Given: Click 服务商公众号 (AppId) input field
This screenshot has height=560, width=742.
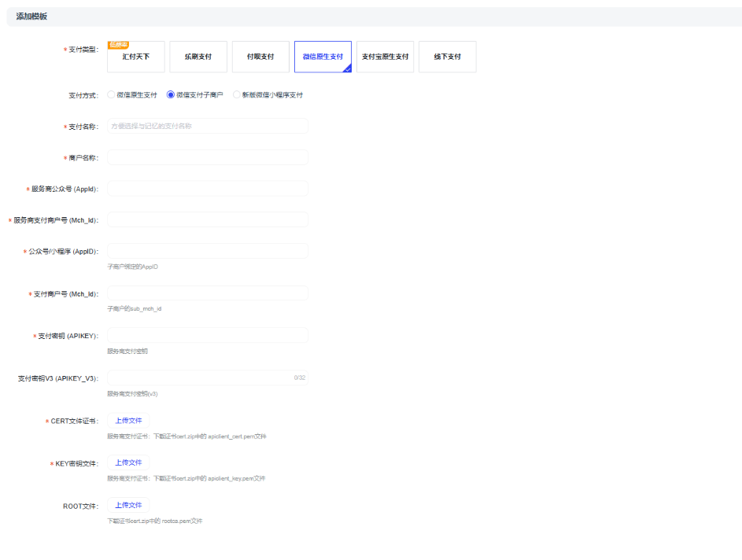Looking at the screenshot, I should [x=207, y=189].
